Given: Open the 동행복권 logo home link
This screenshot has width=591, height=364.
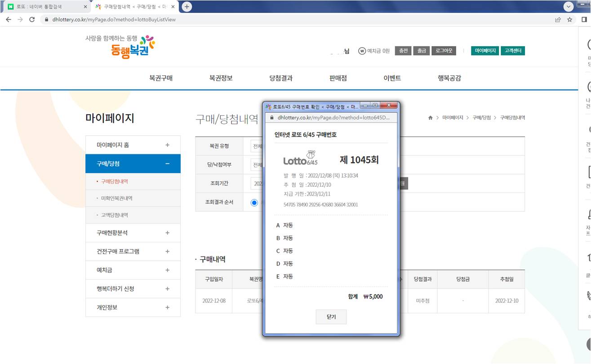Looking at the screenshot, I should (x=120, y=47).
